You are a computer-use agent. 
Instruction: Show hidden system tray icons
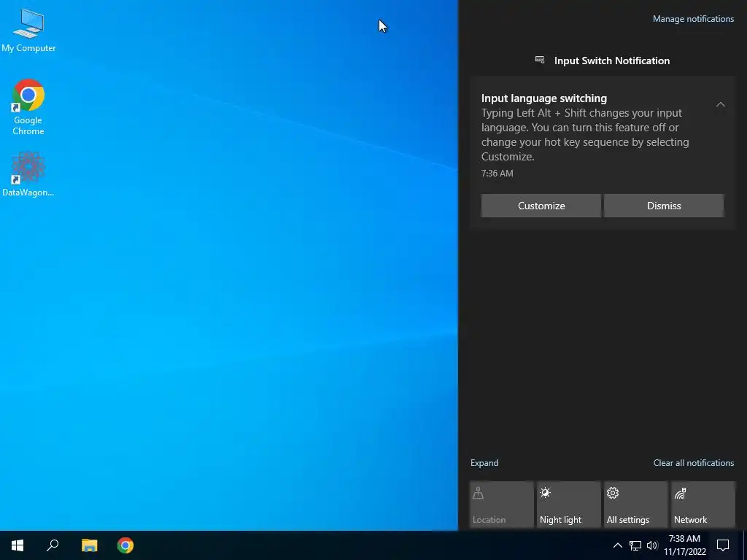(617, 545)
